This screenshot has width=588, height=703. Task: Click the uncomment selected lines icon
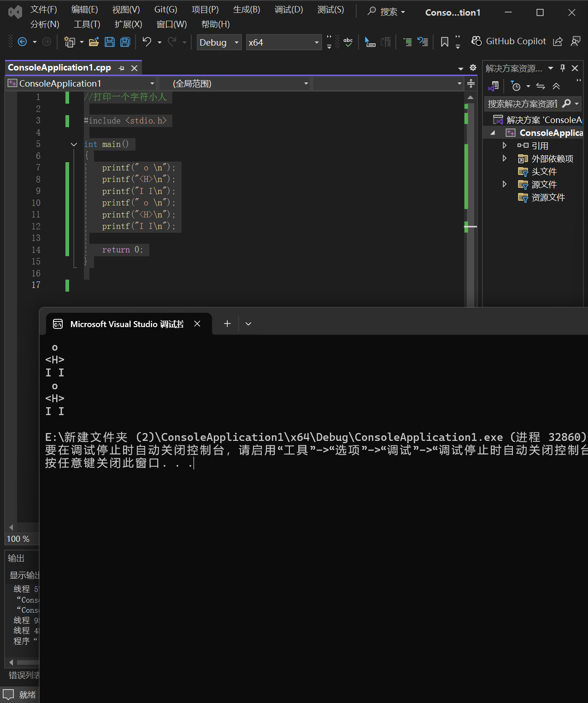tap(423, 42)
